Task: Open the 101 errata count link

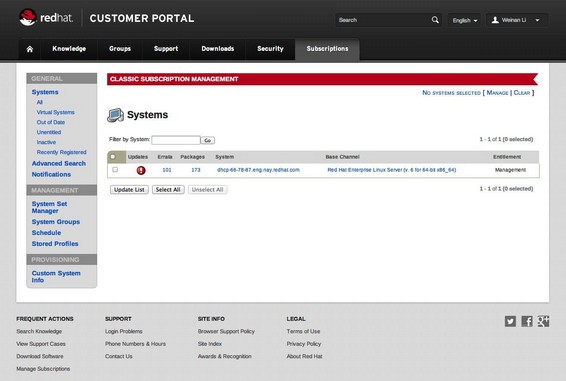Action: 167,170
